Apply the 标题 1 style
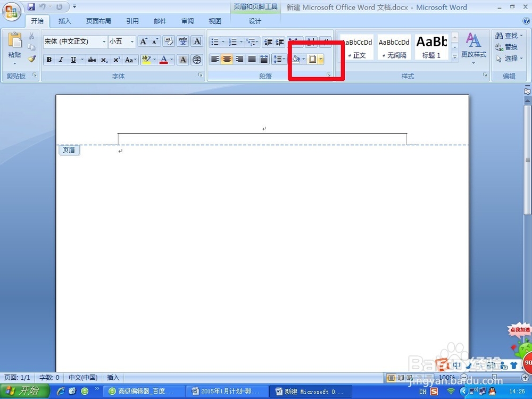This screenshot has height=399, width=532. pyautogui.click(x=431, y=47)
